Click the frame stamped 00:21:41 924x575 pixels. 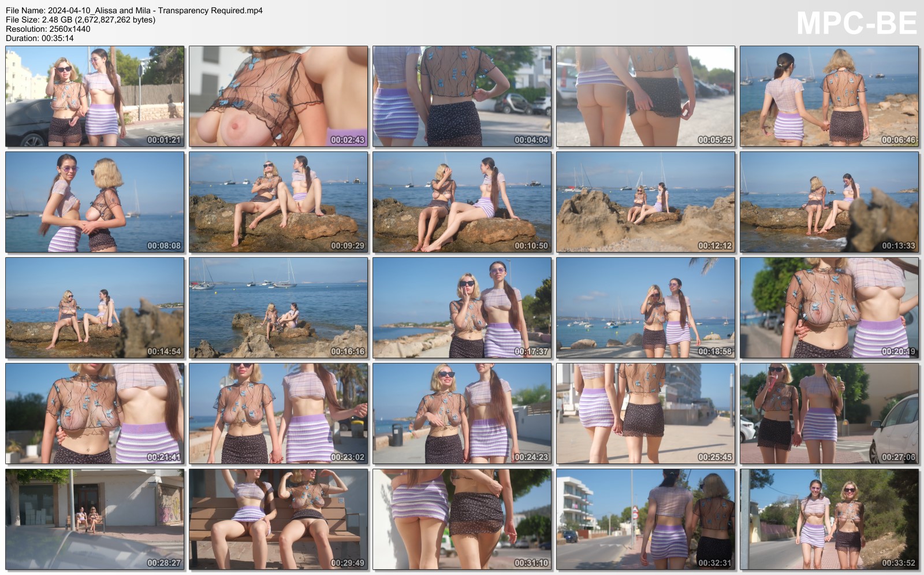coord(95,414)
